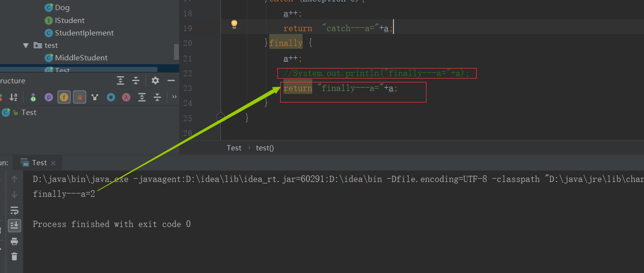
Task: Open MiddleStudent class in project tree
Action: (x=81, y=57)
